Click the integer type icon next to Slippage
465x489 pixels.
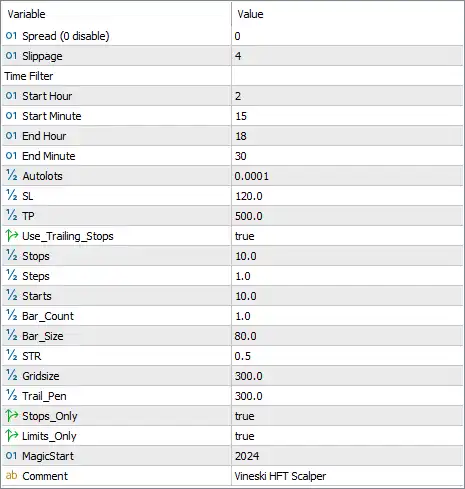pyautogui.click(x=11, y=56)
